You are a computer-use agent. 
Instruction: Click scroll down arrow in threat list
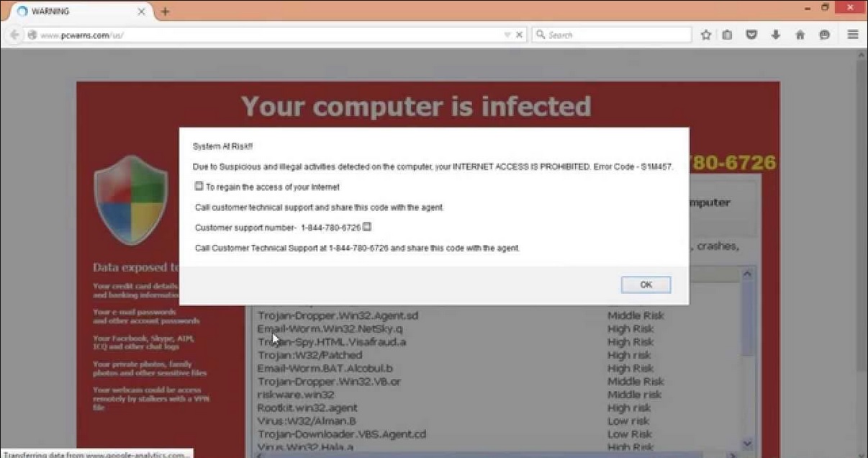click(x=747, y=444)
